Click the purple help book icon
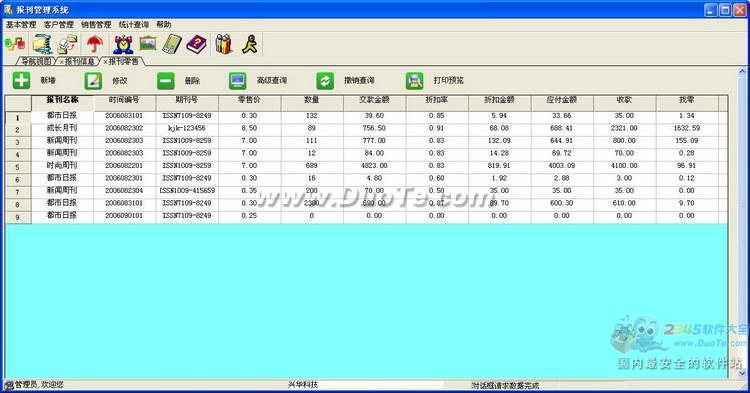The image size is (750, 393). point(196,44)
